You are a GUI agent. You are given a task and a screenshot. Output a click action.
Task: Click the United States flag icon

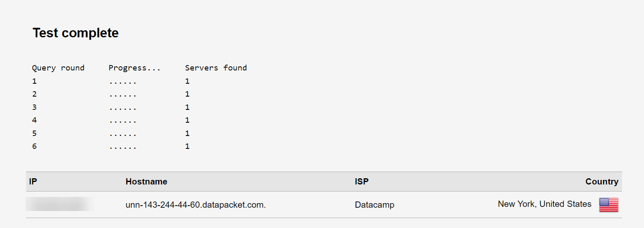pos(608,205)
